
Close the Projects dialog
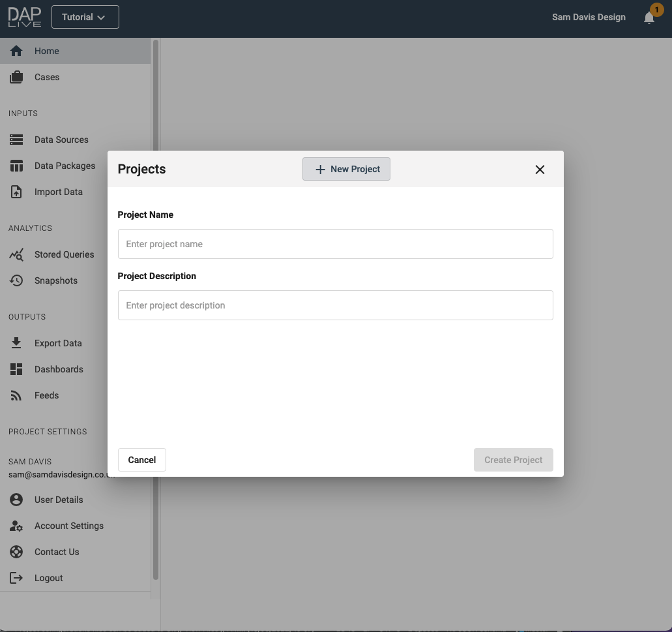point(540,170)
